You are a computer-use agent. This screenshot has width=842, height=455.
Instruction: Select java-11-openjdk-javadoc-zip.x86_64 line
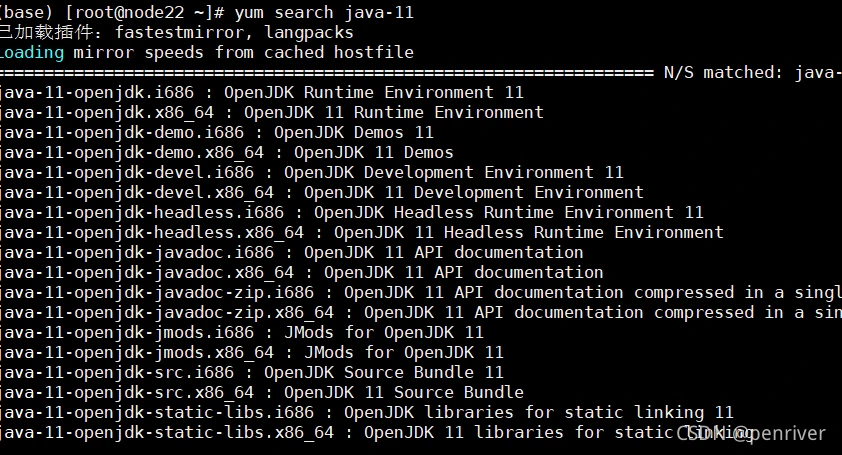coord(421,313)
